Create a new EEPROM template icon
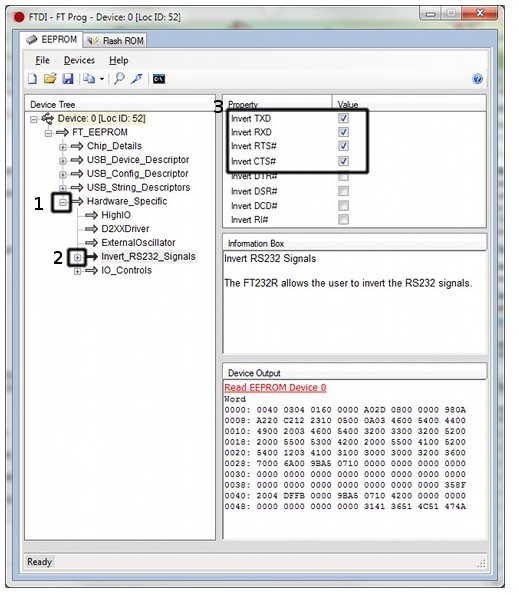This screenshot has height=595, width=519. click(33, 79)
